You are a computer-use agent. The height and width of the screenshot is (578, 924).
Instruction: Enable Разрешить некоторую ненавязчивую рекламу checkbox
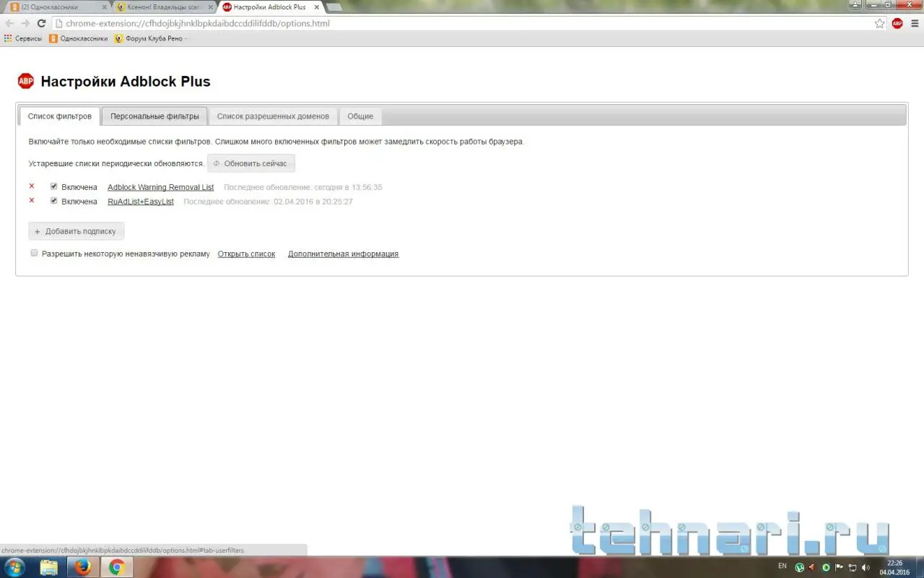pyautogui.click(x=34, y=254)
